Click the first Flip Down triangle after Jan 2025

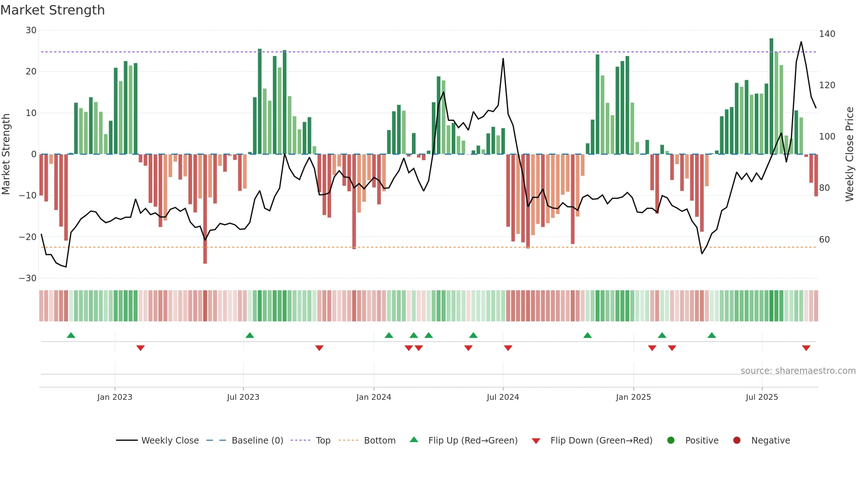652,348
